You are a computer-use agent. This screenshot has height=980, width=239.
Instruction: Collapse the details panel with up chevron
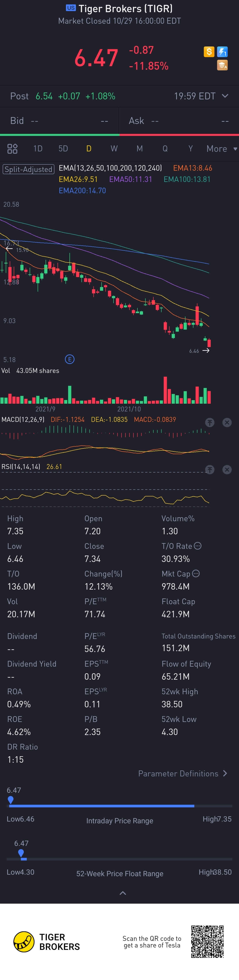(x=123, y=893)
